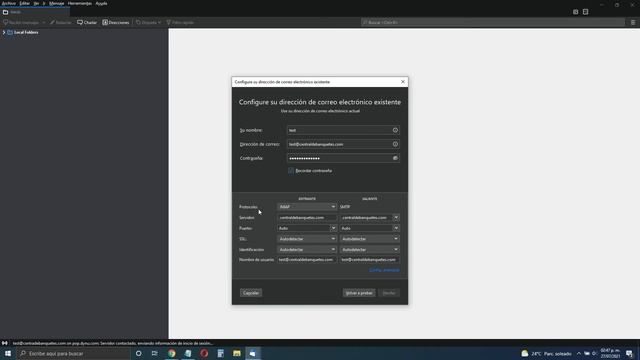Open the outgoing SSL Autodetectar dropdown
640x360 pixels.
tap(370, 239)
